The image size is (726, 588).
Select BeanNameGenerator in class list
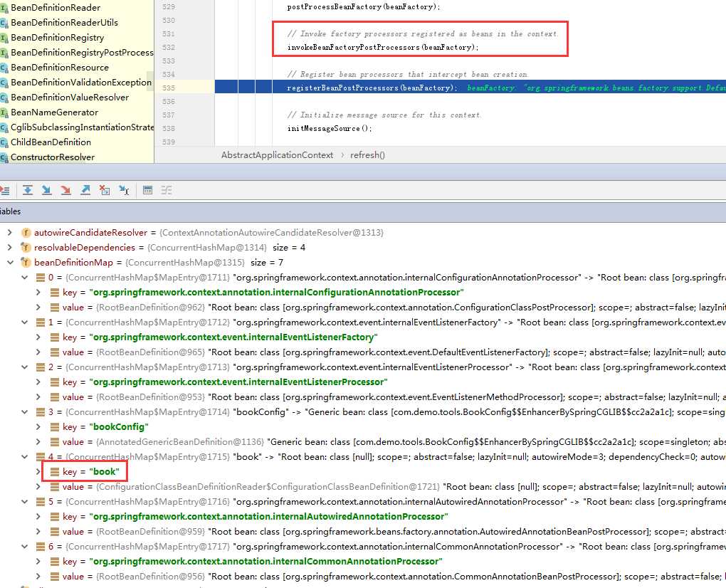click(x=54, y=112)
